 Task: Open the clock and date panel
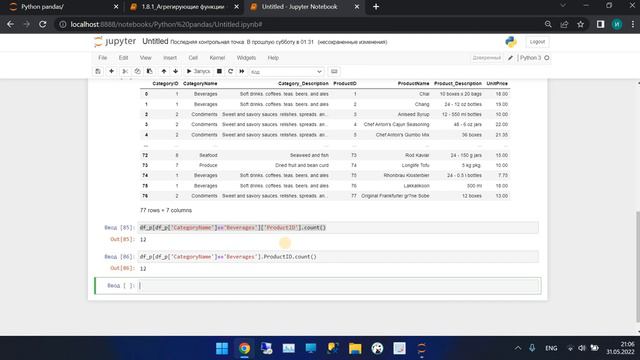620,348
